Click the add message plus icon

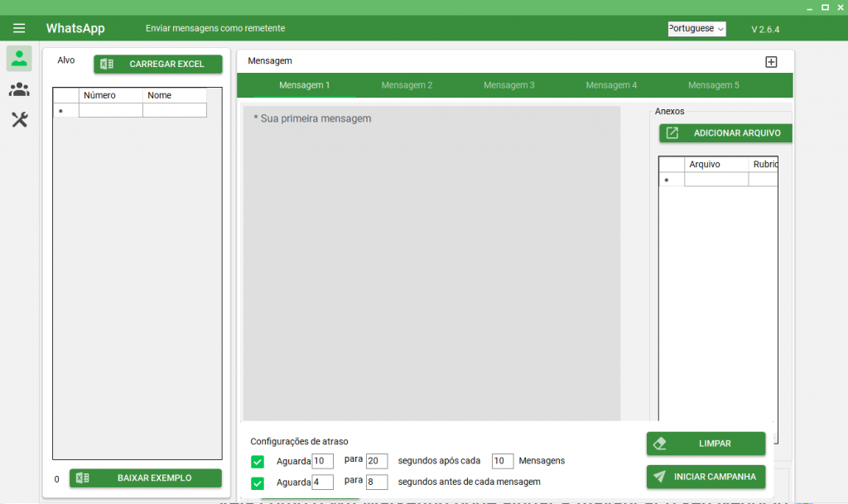771,62
